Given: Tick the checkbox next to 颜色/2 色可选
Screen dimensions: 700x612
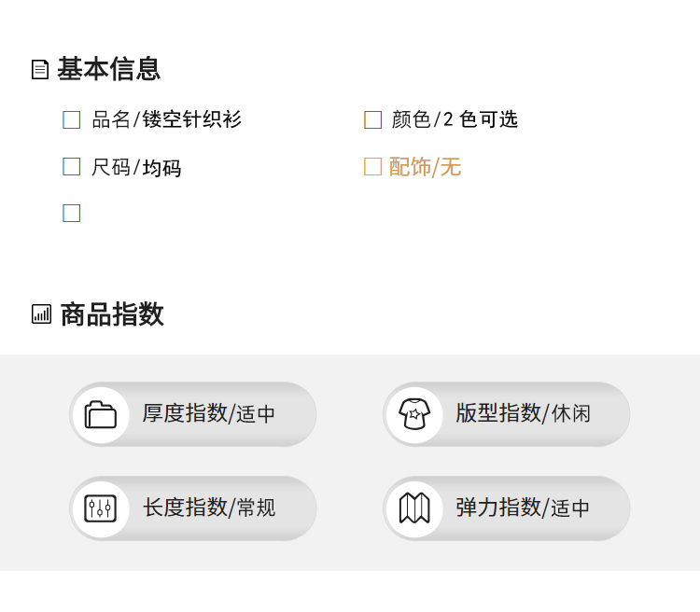Looking at the screenshot, I should coord(372,120).
